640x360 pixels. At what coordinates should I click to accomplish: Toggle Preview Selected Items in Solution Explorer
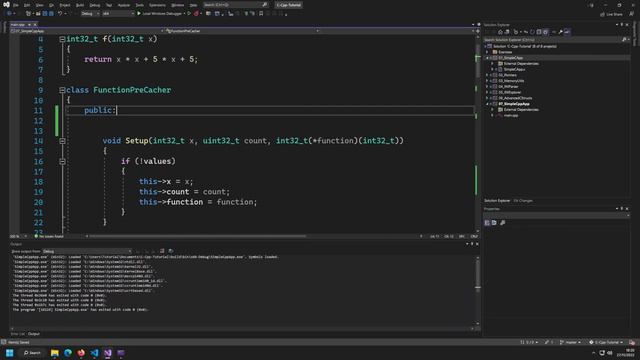[x=567, y=32]
